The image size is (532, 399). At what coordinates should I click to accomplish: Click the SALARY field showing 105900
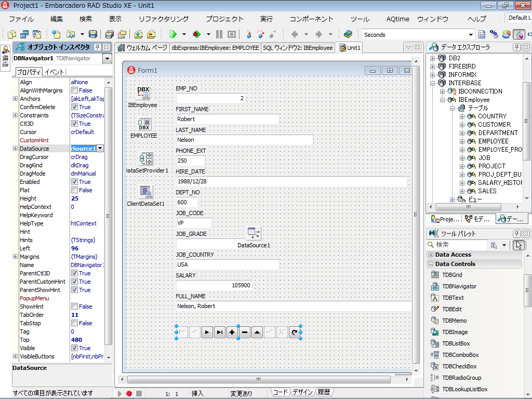pos(214,285)
